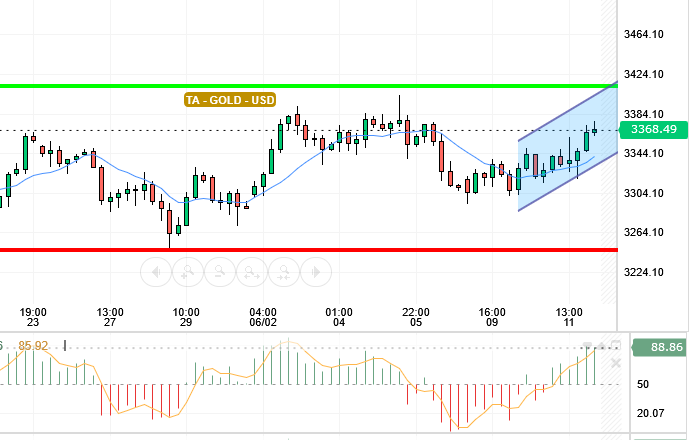Click the scroll chart right arrow button
693x440 pixels.
316,272
